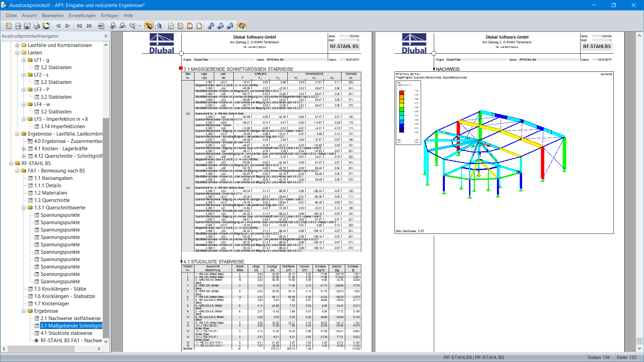644x362 pixels.
Task: Select 4.0 Ergebnisse - Zusammenfassung item
Action: click(68, 141)
